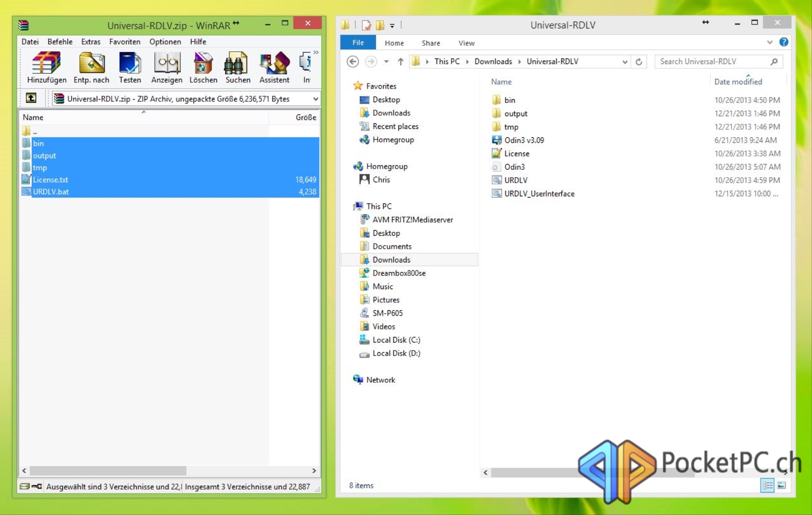The width and height of the screenshot is (812, 515).
Task: Expand the Explorer ribbon with chevron
Action: pyautogui.click(x=770, y=42)
